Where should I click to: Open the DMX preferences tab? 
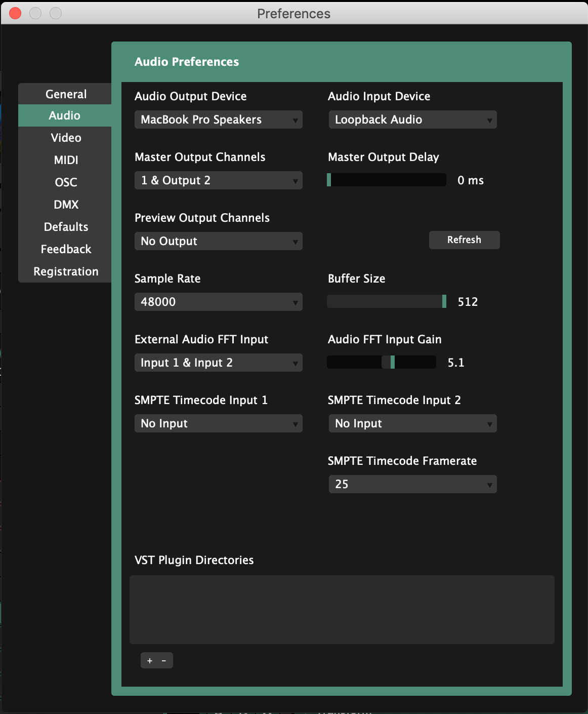click(66, 205)
